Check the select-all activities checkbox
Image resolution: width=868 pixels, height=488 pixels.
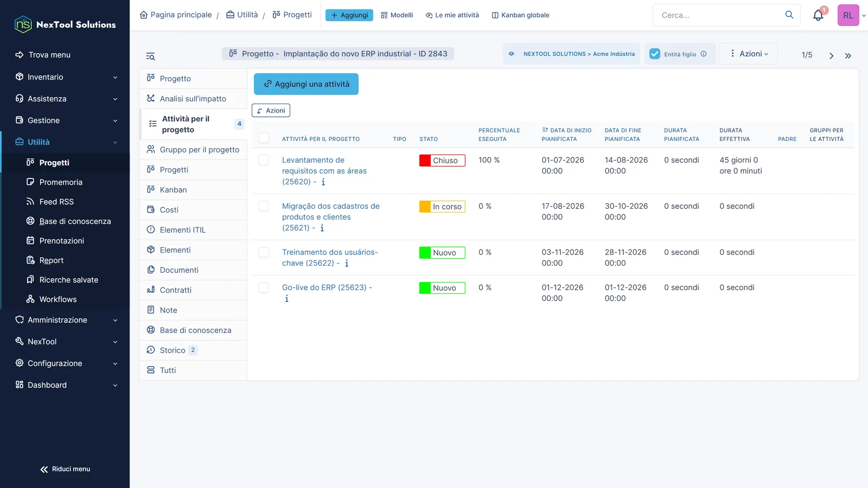pos(264,138)
